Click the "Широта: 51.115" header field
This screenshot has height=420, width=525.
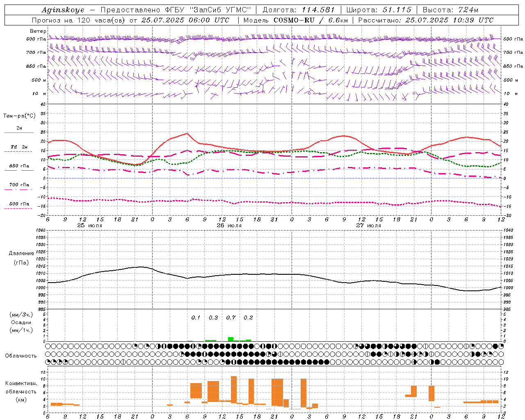pyautogui.click(x=379, y=10)
